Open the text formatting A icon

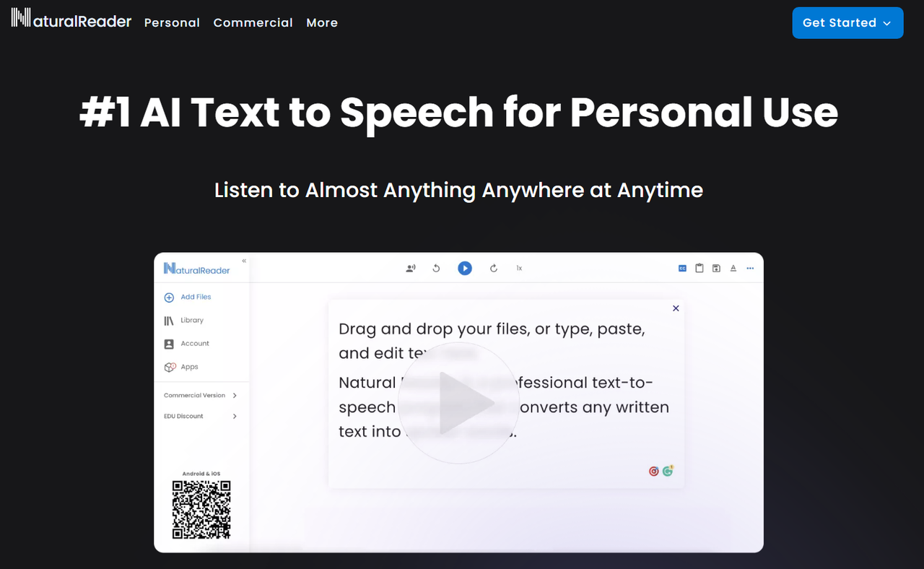point(733,269)
